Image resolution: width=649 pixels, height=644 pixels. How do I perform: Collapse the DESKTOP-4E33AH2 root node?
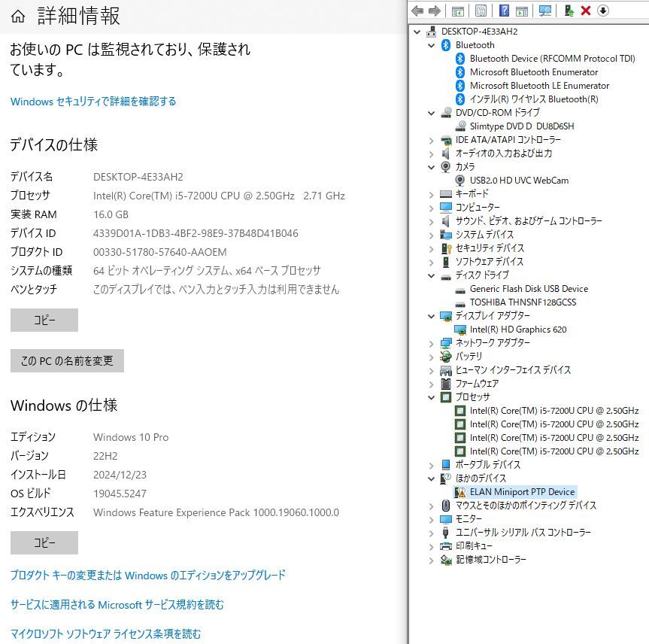(417, 32)
